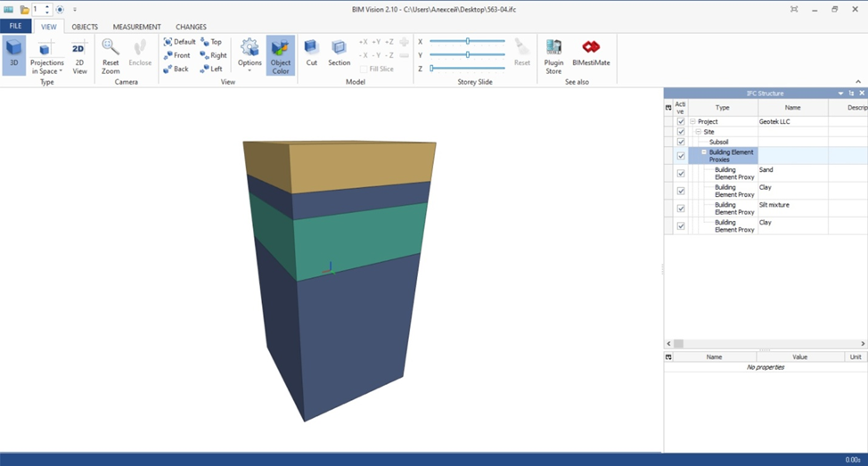Collapse the Building Element Proxies node
The width and height of the screenshot is (868, 466).
coord(703,152)
